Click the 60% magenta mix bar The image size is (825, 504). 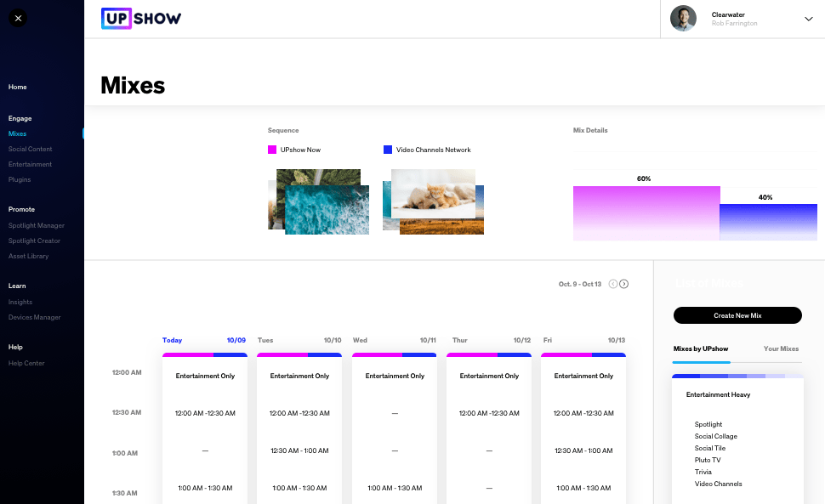[646, 212]
